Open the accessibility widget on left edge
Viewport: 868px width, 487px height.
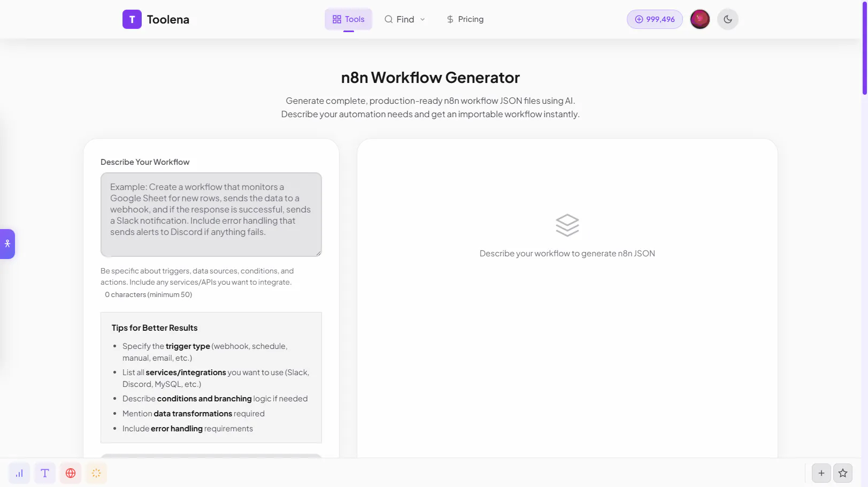click(x=7, y=244)
